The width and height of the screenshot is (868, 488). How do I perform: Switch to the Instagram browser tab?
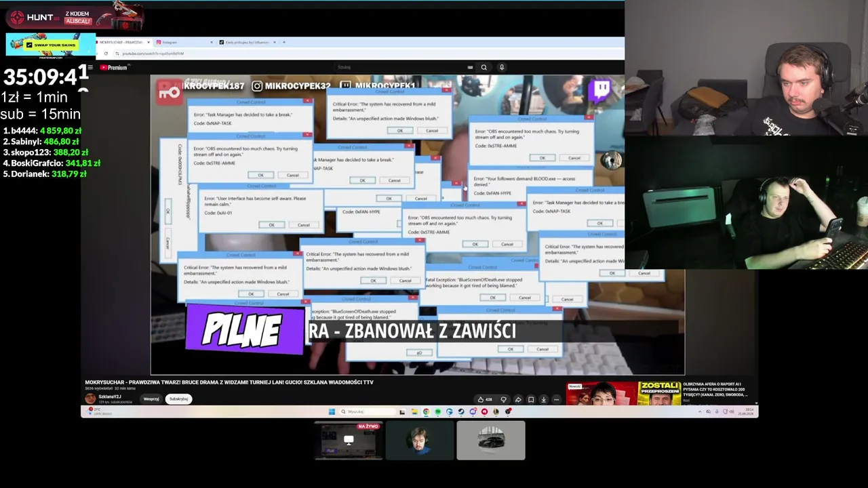pyautogui.click(x=185, y=42)
